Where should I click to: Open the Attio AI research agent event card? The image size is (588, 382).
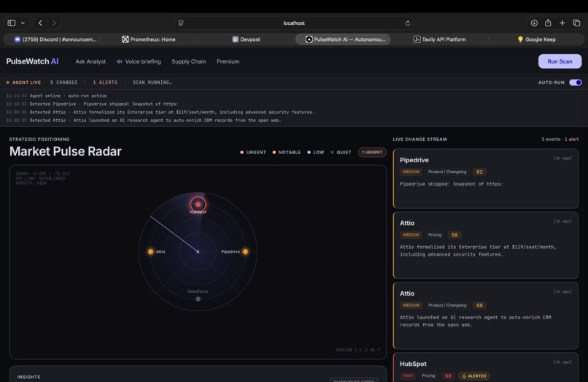(x=486, y=316)
